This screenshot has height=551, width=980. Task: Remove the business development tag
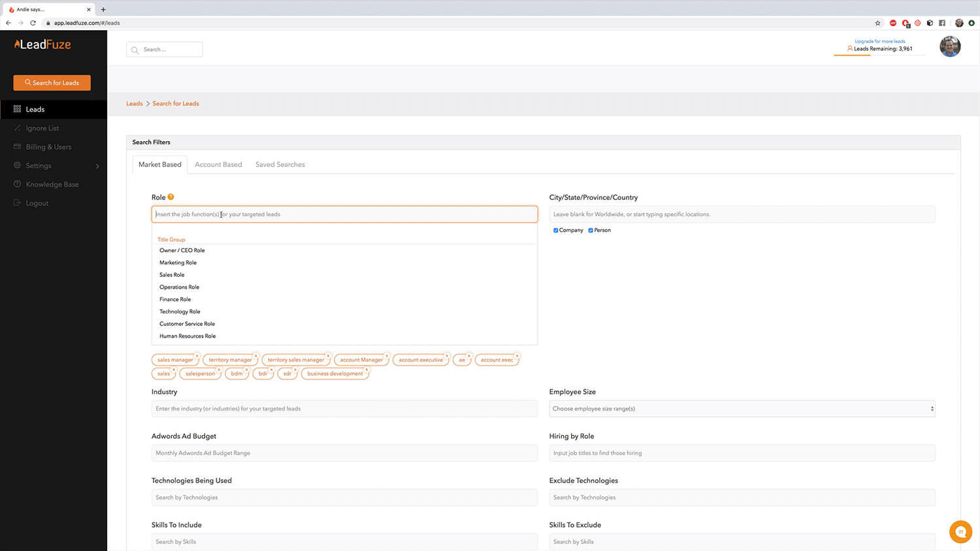click(367, 370)
